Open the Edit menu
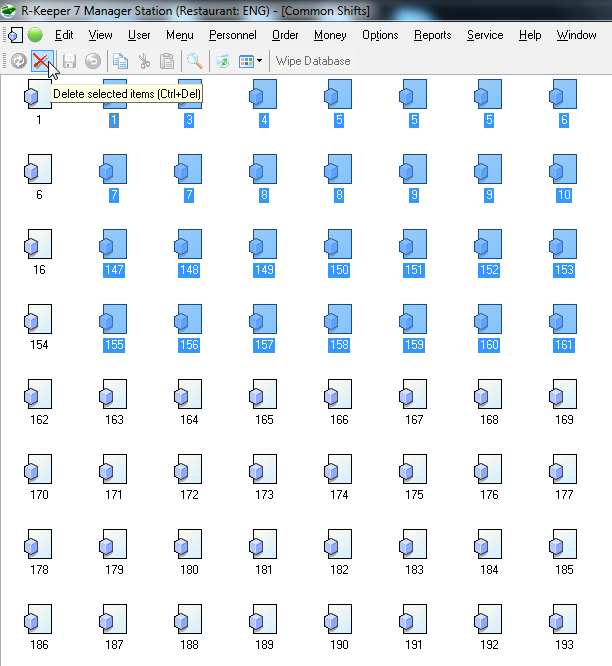612x666 pixels. click(x=64, y=35)
